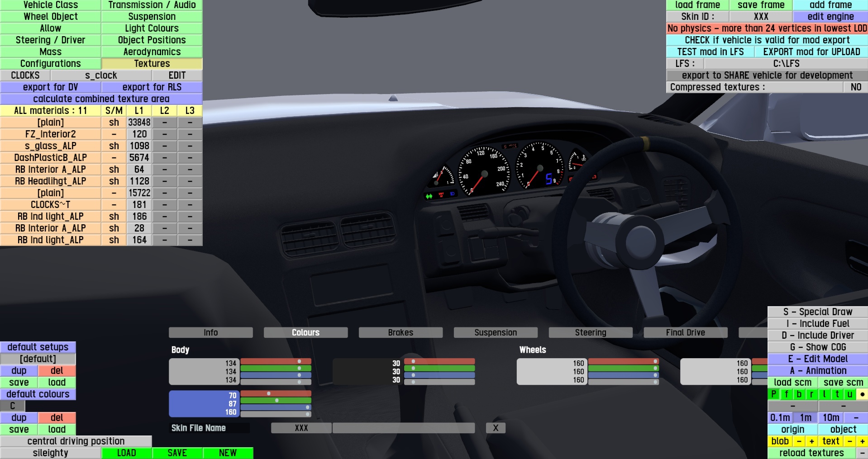Choose the b view button
868x459 pixels.
(799, 394)
